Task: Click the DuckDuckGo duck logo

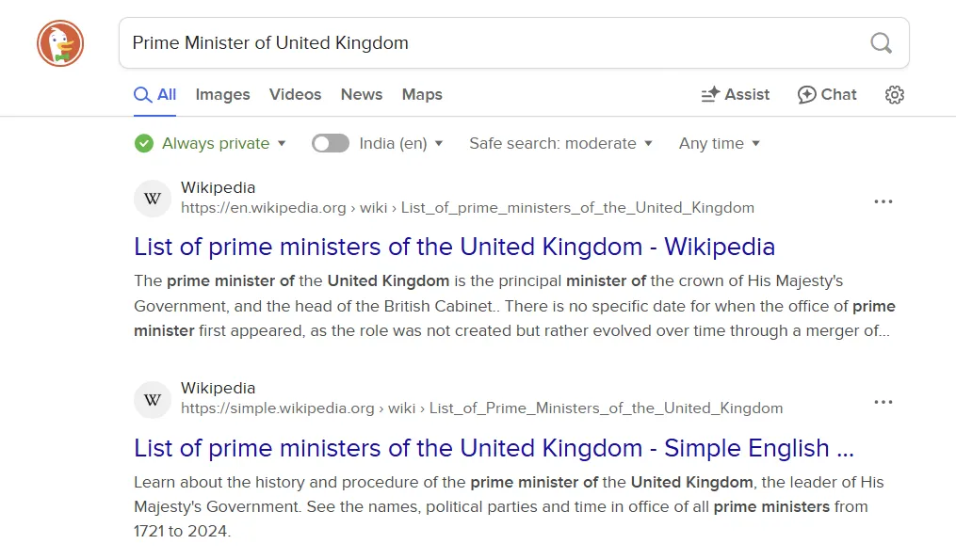Action: click(x=60, y=43)
